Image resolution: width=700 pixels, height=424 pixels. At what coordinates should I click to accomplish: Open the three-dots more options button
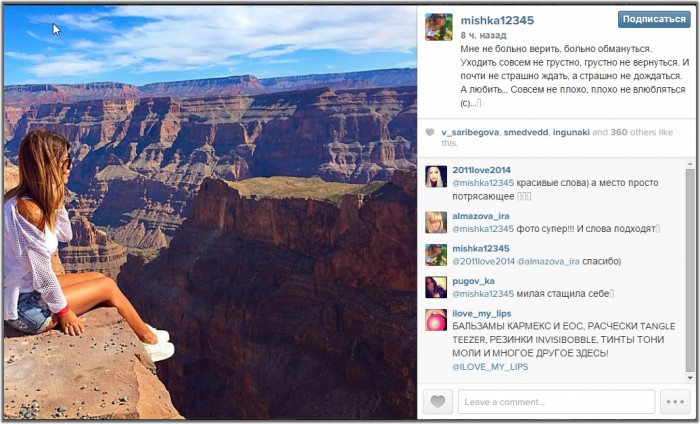point(675,402)
